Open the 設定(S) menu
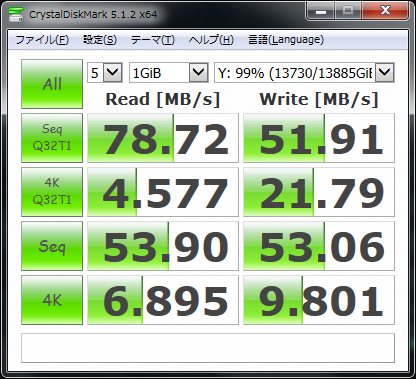 100,40
